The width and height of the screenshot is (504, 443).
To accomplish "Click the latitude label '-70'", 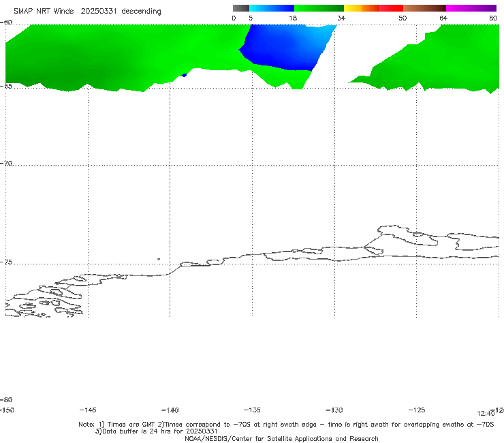I will tap(6, 164).
